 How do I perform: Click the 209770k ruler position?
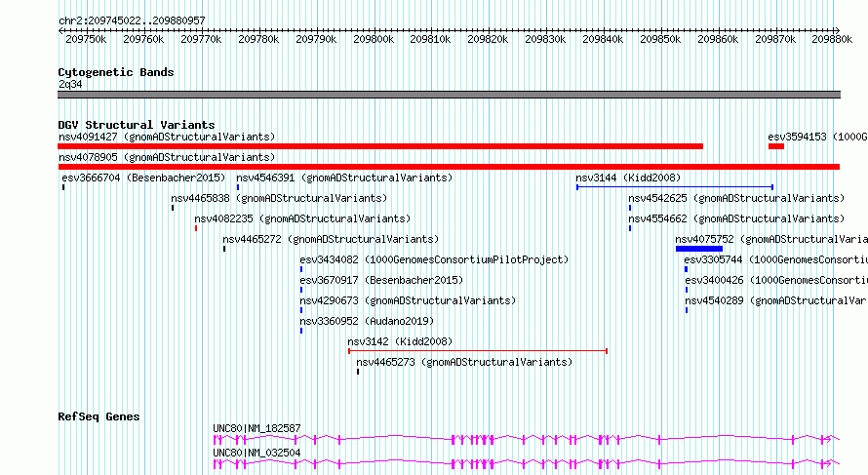pos(201,39)
